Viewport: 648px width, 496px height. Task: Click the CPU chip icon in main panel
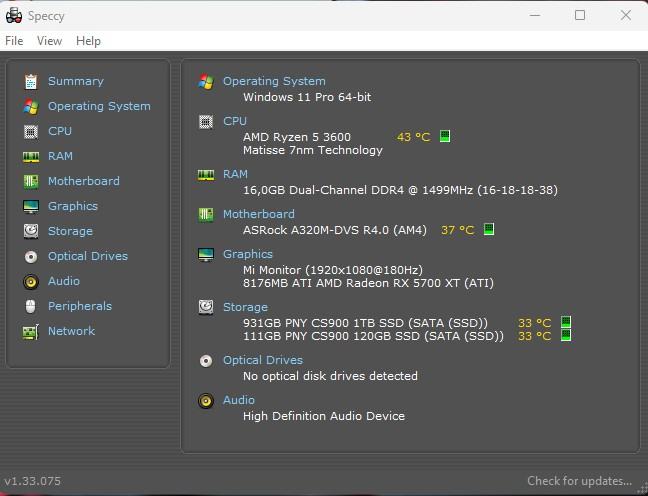(x=206, y=122)
